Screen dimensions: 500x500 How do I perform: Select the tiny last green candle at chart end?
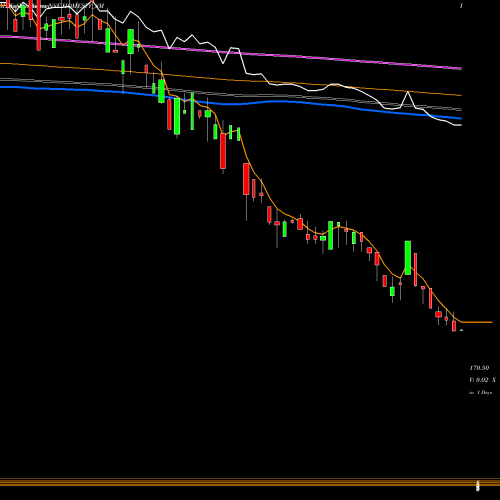(x=461, y=330)
